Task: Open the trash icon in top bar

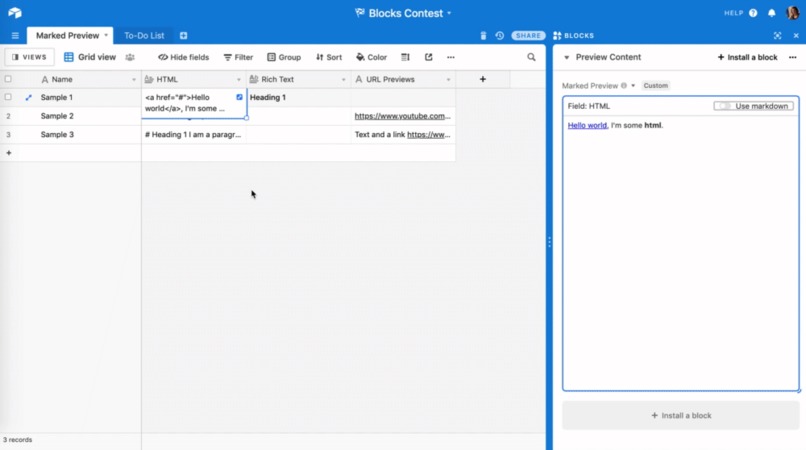Action: [x=483, y=35]
